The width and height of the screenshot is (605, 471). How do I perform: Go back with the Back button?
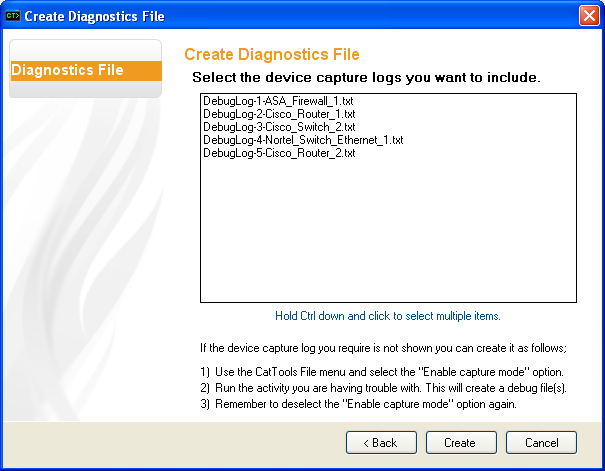click(x=380, y=442)
